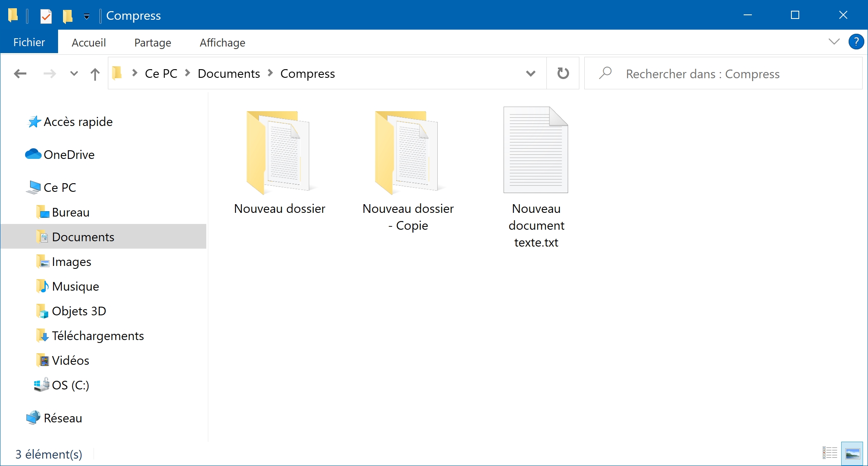868x466 pixels.
Task: Switch to the Partage ribbon tab
Action: 153,42
